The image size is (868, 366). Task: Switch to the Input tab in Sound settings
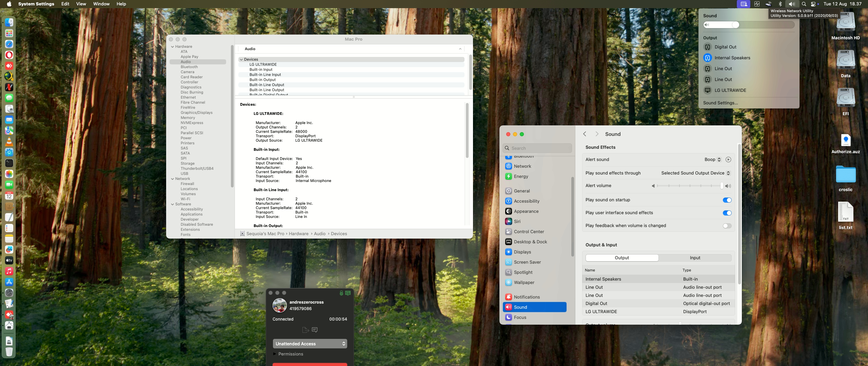coord(695,258)
